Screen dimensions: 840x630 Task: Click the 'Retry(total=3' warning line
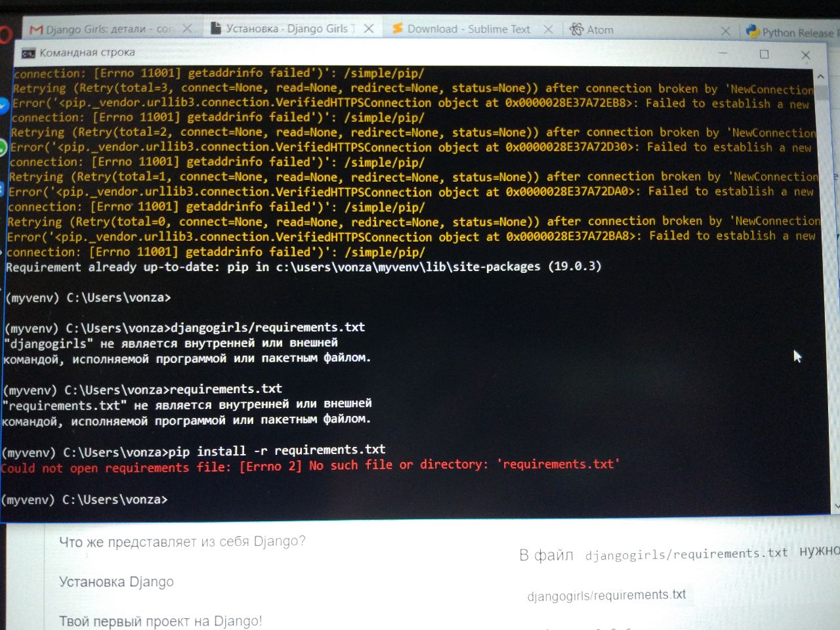point(412,89)
